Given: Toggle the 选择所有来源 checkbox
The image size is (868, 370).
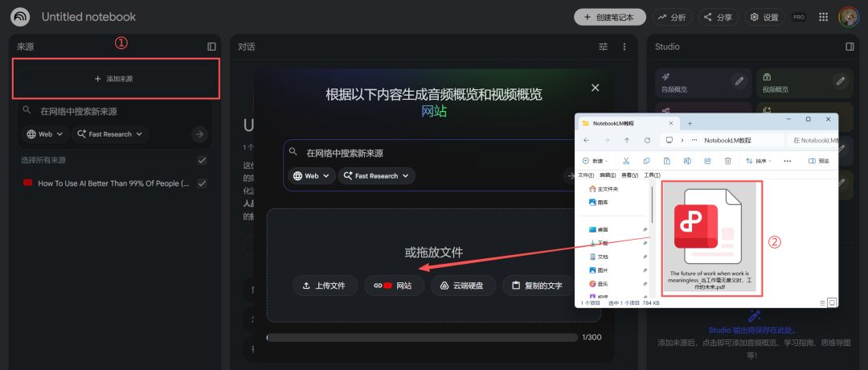Looking at the screenshot, I should (202, 160).
